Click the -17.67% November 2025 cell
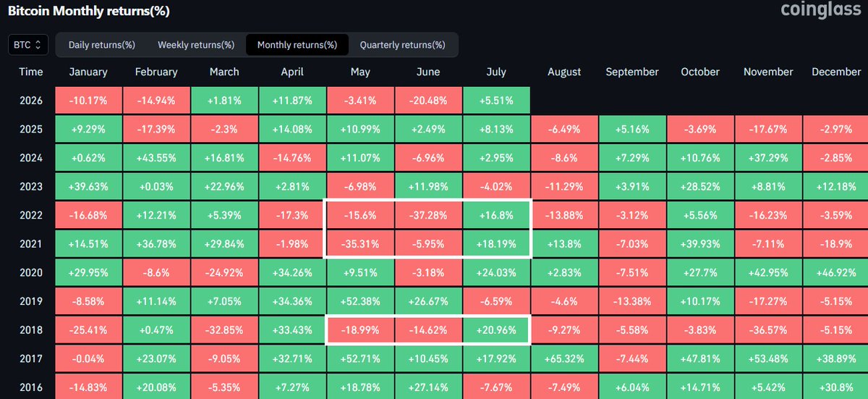Screen dimensions: 868x399 [x=768, y=129]
